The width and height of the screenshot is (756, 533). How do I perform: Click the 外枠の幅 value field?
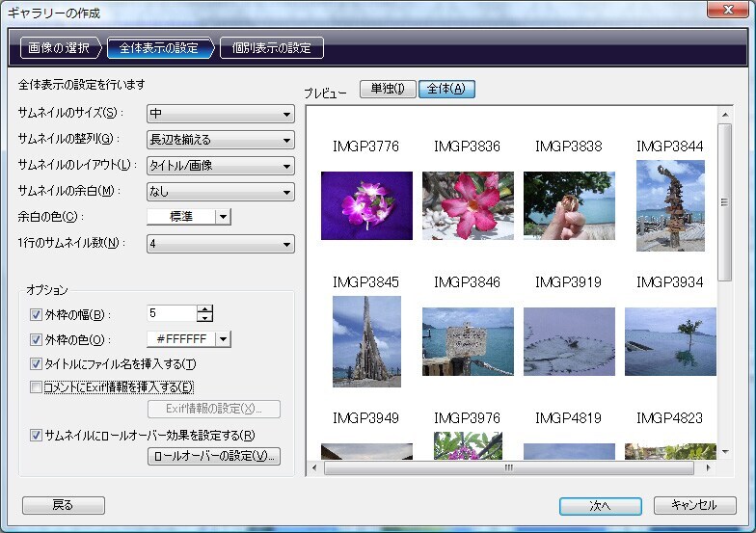[172, 313]
